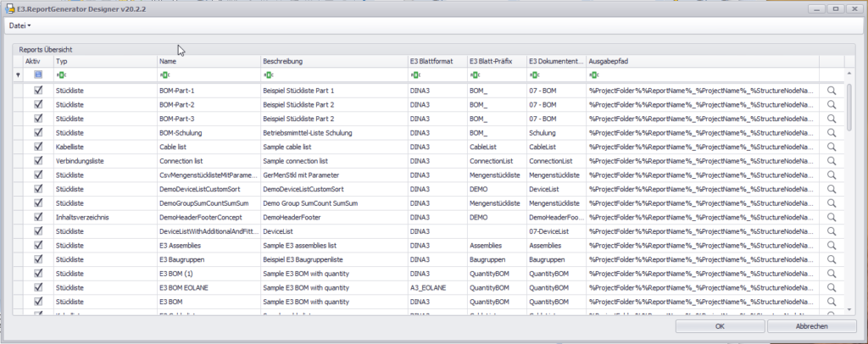Click the Aktiv filter cell checkbox selector
Viewport: 868px width, 344px height.
[38, 75]
